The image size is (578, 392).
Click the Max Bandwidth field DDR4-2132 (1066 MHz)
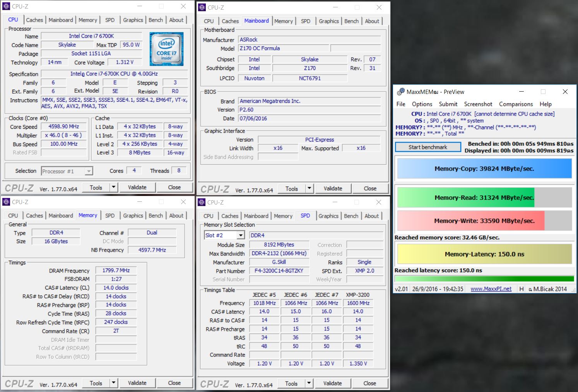[x=279, y=254]
